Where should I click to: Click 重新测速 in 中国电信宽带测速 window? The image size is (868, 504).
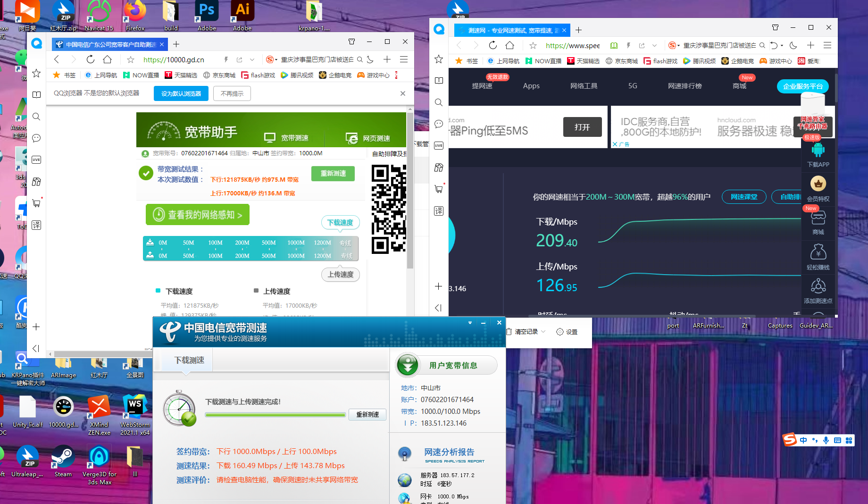tap(367, 414)
